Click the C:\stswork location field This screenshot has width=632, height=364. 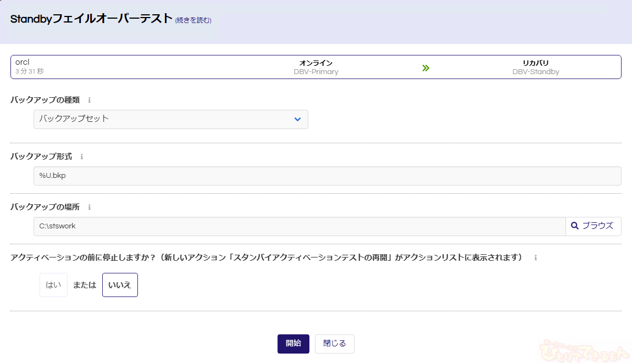click(x=300, y=226)
